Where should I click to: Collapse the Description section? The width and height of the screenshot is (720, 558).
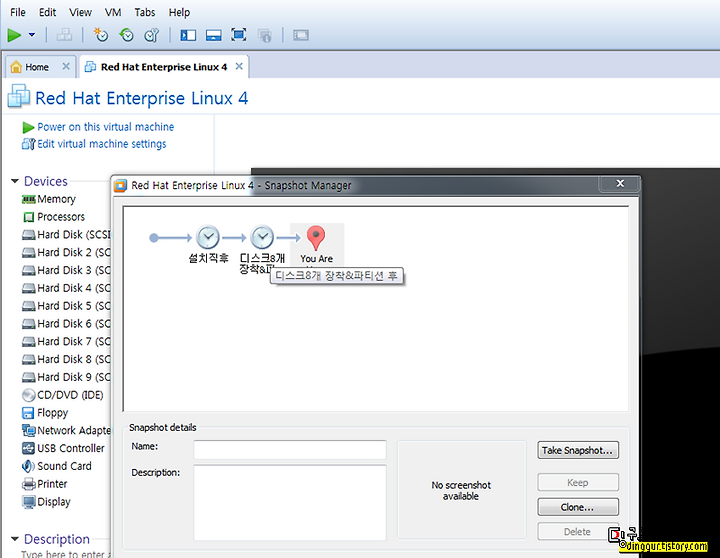[15, 539]
